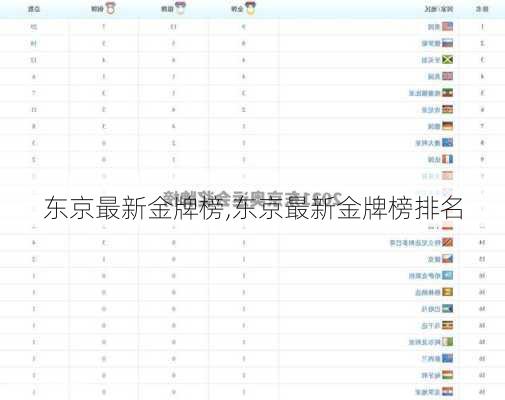Select the German flag in seventh row
This screenshot has width=505, height=400.
(447, 126)
